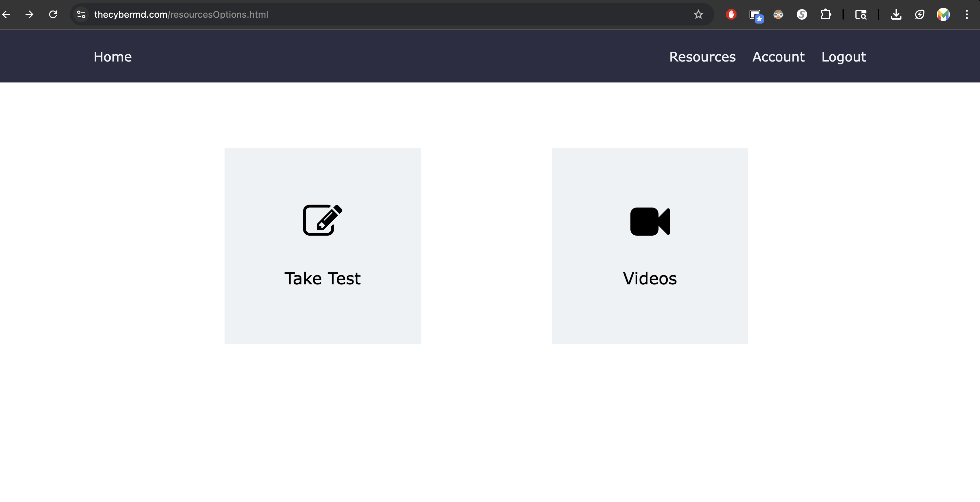Click the gray S extension icon

click(802, 14)
